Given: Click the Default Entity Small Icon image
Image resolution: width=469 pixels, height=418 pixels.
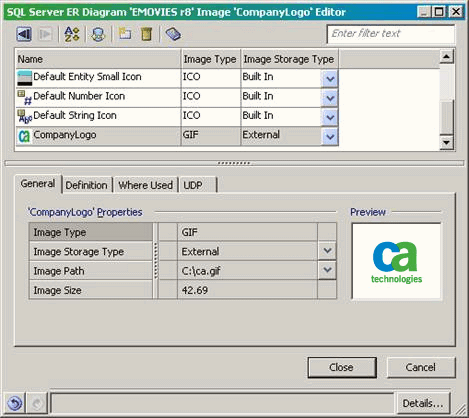Looking at the screenshot, I should tap(24, 78).
